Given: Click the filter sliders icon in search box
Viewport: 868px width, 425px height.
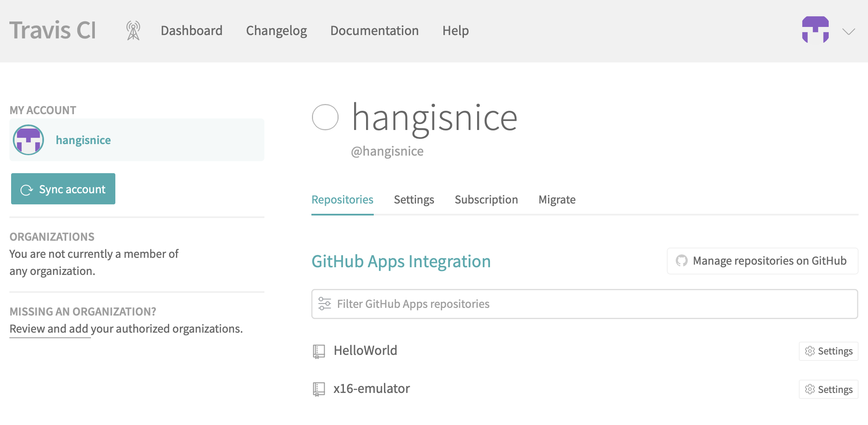Looking at the screenshot, I should pos(325,304).
